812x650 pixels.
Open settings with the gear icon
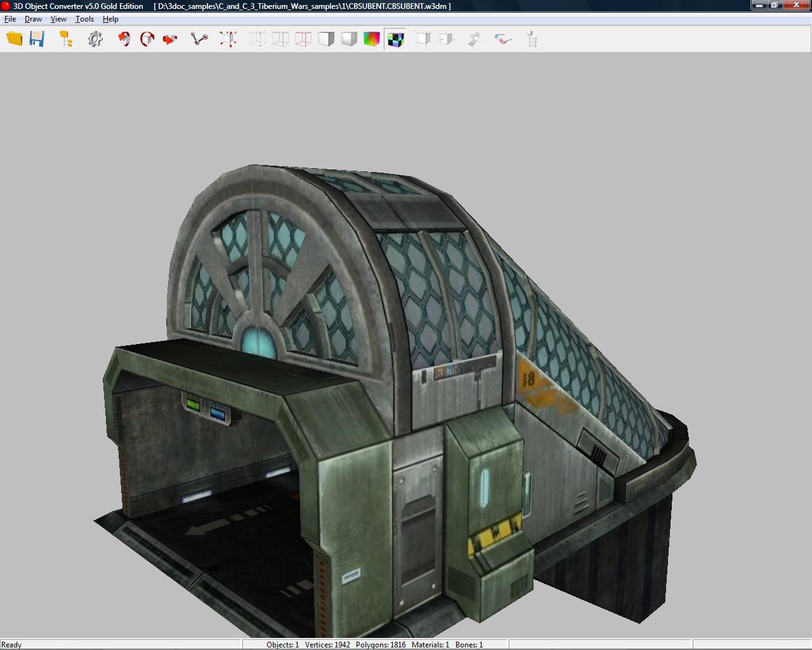[x=95, y=39]
